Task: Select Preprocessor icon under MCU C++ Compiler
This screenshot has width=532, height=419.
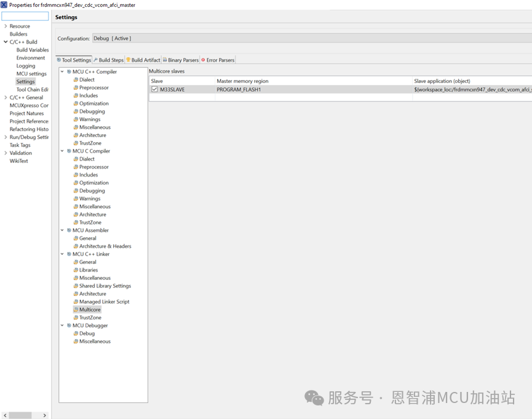Action: click(x=76, y=87)
